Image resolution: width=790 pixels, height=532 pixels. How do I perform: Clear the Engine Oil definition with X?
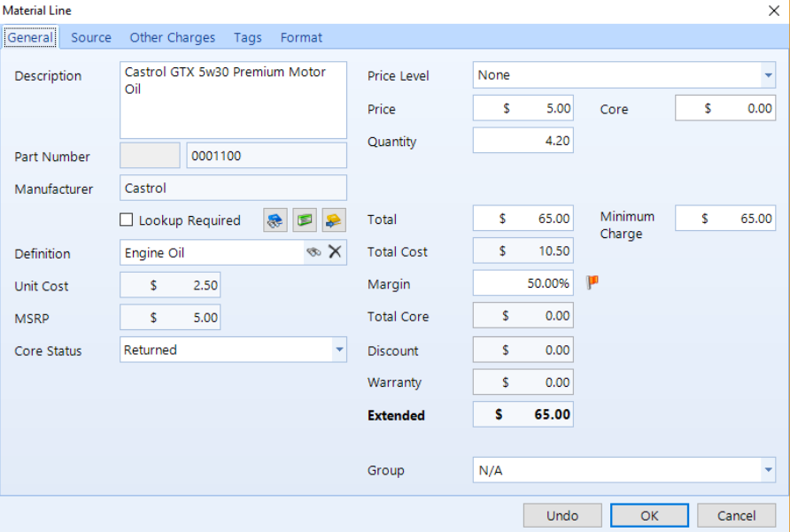point(335,252)
